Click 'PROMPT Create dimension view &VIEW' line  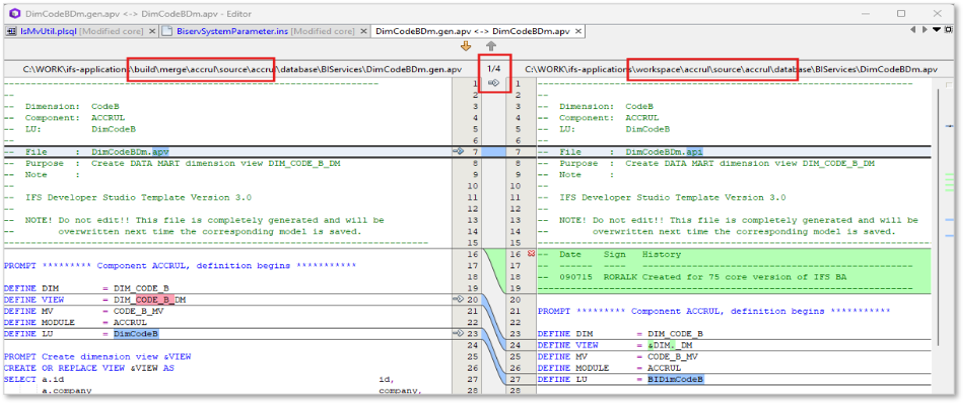[x=98, y=356]
